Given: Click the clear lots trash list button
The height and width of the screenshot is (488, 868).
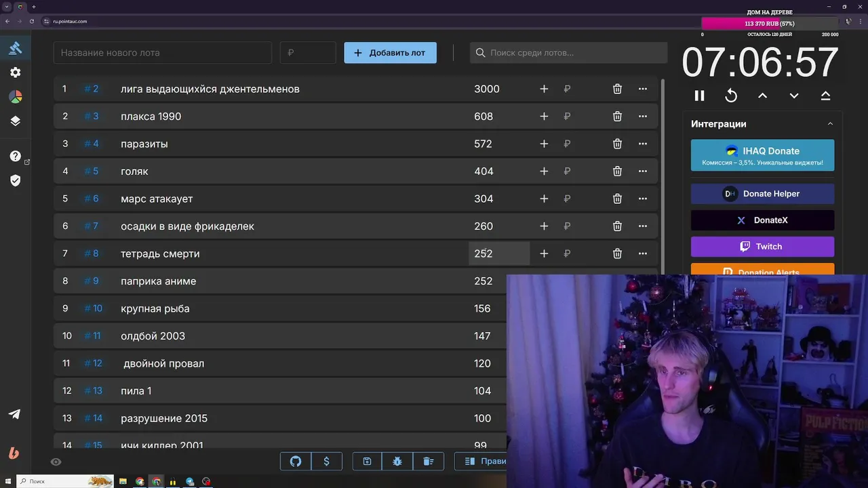Looking at the screenshot, I should pyautogui.click(x=429, y=462).
